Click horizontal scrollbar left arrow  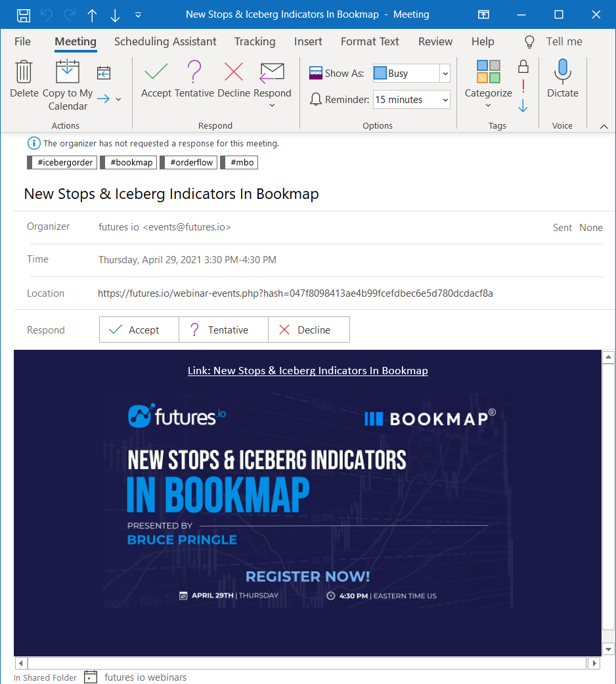(20, 664)
